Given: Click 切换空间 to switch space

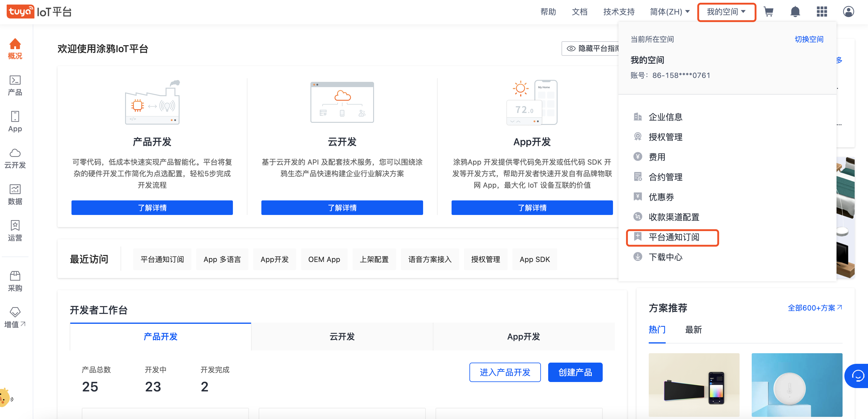Looking at the screenshot, I should pyautogui.click(x=809, y=39).
